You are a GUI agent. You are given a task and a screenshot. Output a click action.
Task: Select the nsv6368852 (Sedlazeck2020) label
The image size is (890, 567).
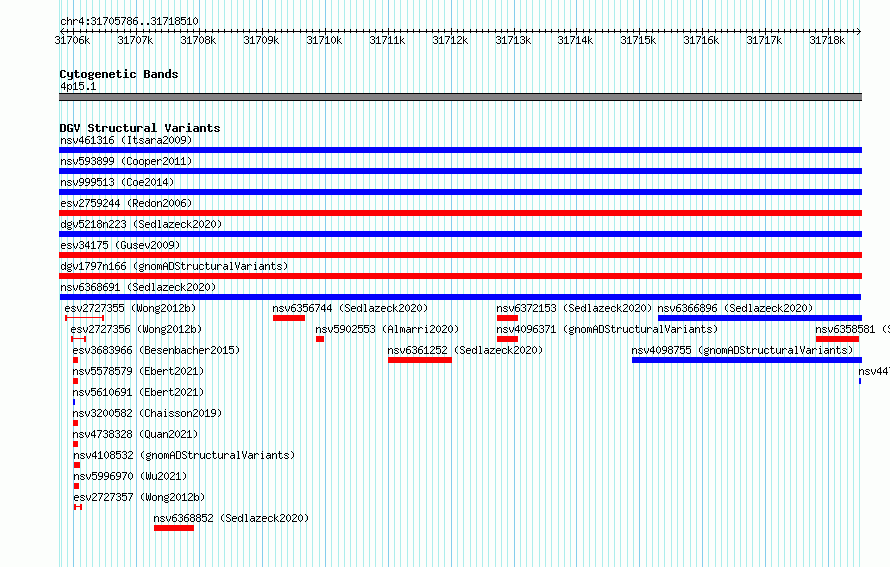(x=231, y=518)
